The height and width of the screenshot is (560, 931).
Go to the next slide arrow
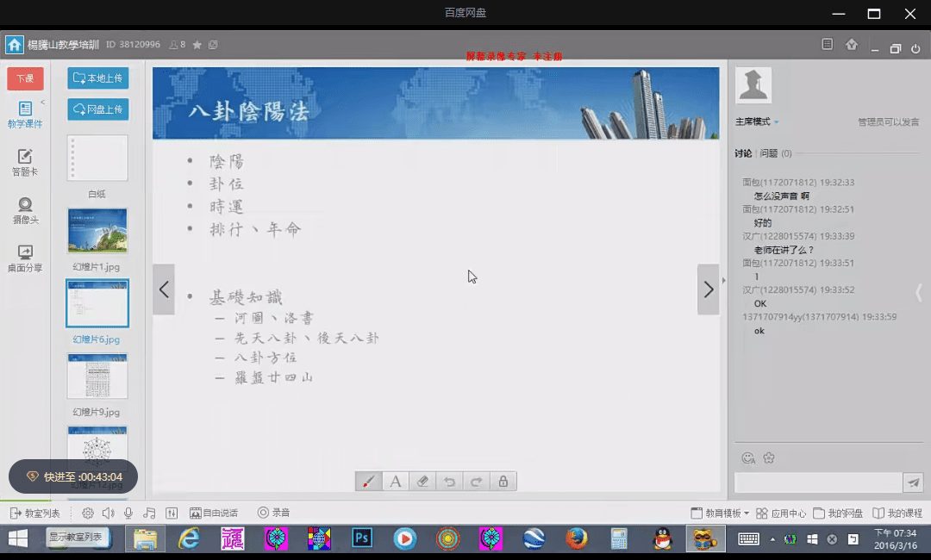(708, 289)
